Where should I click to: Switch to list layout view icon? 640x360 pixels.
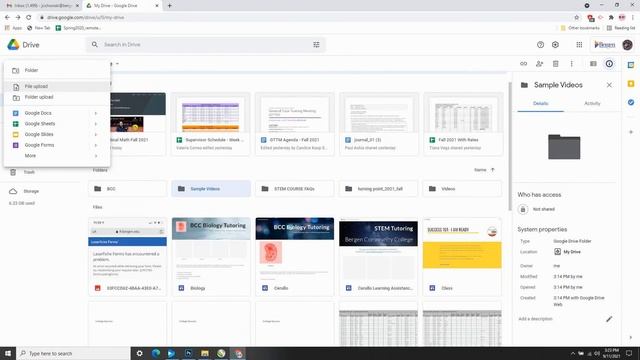(x=593, y=64)
